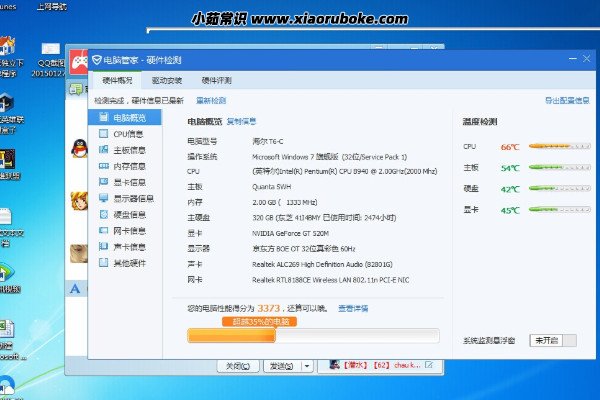Click the 2.00 GB memory text
600x400 pixels.
[x=284, y=202]
